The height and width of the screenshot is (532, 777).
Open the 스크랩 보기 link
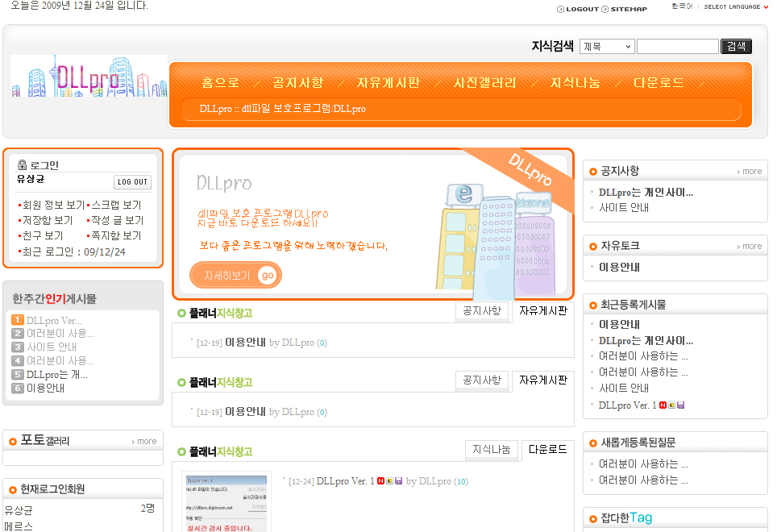click(x=116, y=205)
